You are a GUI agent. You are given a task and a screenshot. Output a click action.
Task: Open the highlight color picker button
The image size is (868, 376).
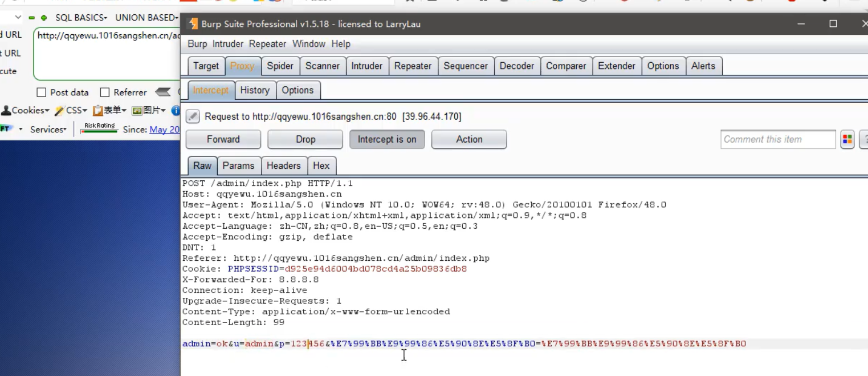point(847,139)
